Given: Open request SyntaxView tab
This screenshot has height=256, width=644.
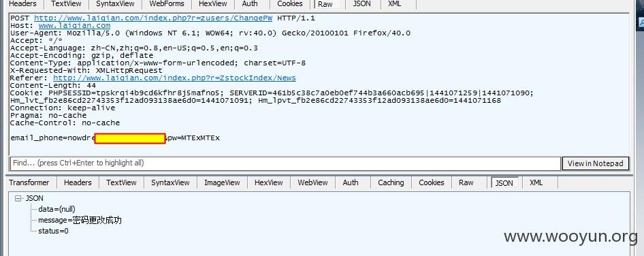Looking at the screenshot, I should coord(115,4).
